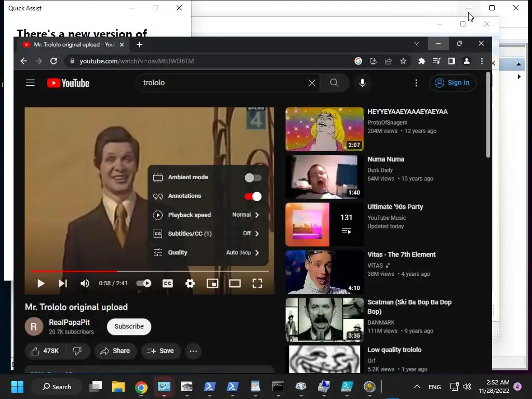Toggle closed captions CC button
This screenshot has width=532, height=399.
tap(168, 283)
